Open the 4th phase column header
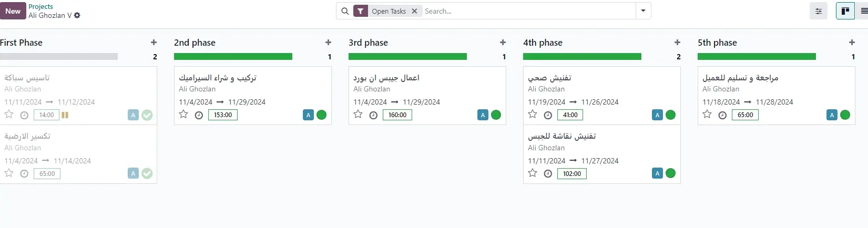Viewport: 868px width, 228px height. (x=543, y=43)
